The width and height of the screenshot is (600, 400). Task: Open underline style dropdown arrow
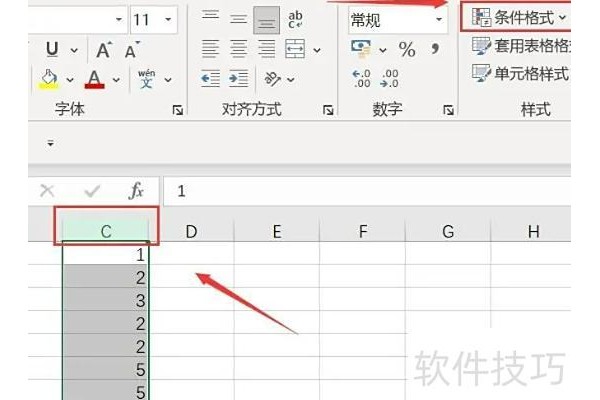pyautogui.click(x=74, y=50)
